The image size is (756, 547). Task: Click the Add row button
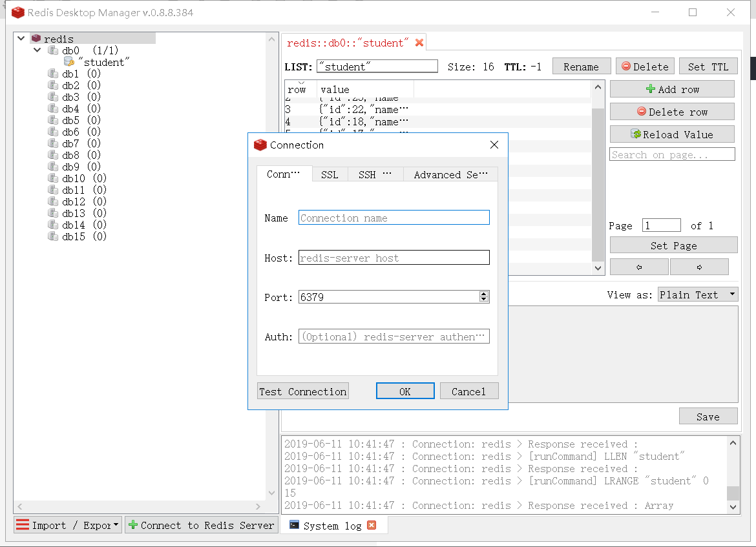click(672, 89)
